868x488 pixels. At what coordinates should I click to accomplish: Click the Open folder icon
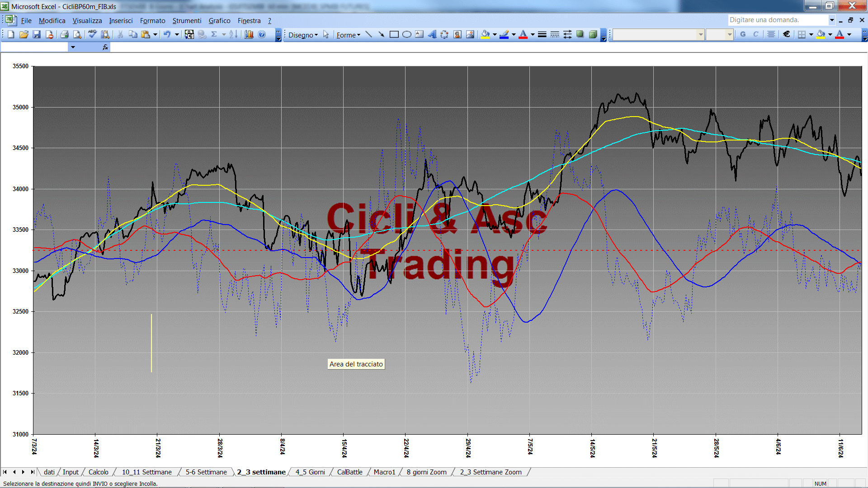pos(24,34)
